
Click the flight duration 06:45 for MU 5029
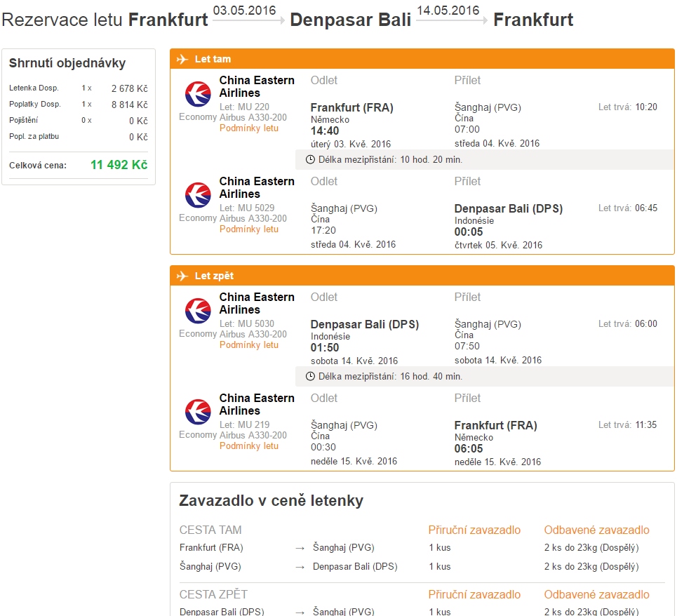pos(646,208)
